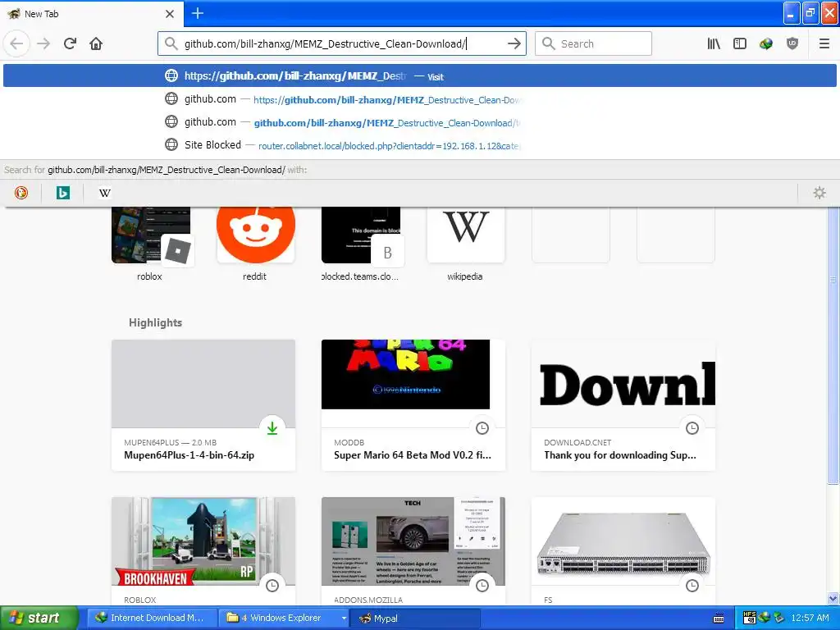Click the scrollbar down arrow
This screenshot has height=630, width=840.
coord(833,598)
